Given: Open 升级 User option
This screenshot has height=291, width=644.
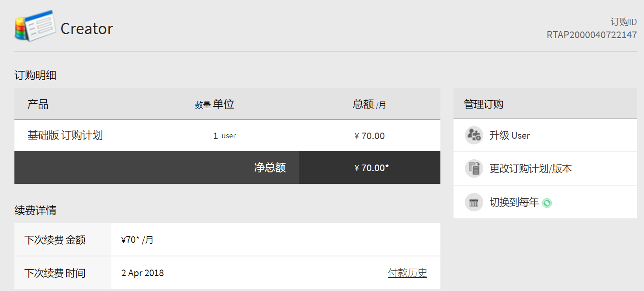Looking at the screenshot, I should click(x=509, y=136).
